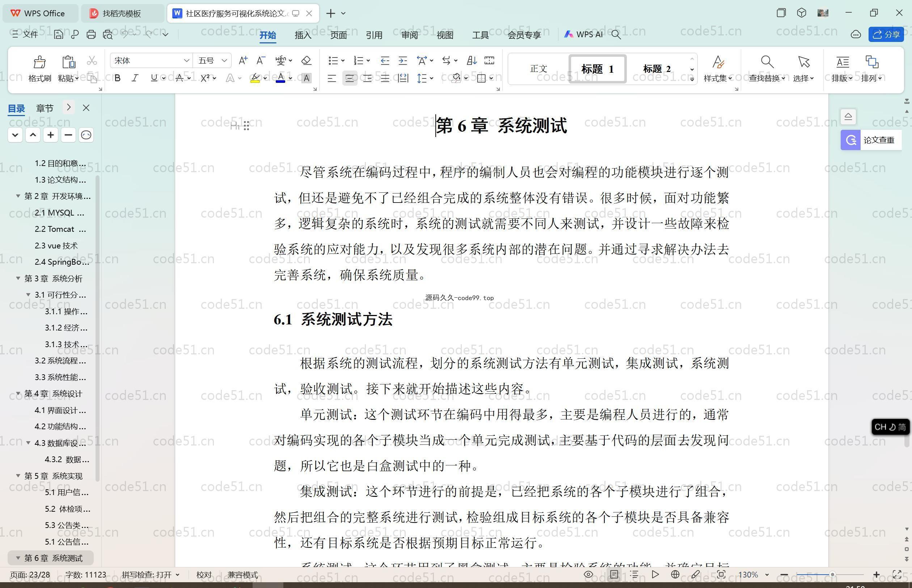Click the Print icon in quick toolbar
This screenshot has width=912, height=588.
[91, 35]
